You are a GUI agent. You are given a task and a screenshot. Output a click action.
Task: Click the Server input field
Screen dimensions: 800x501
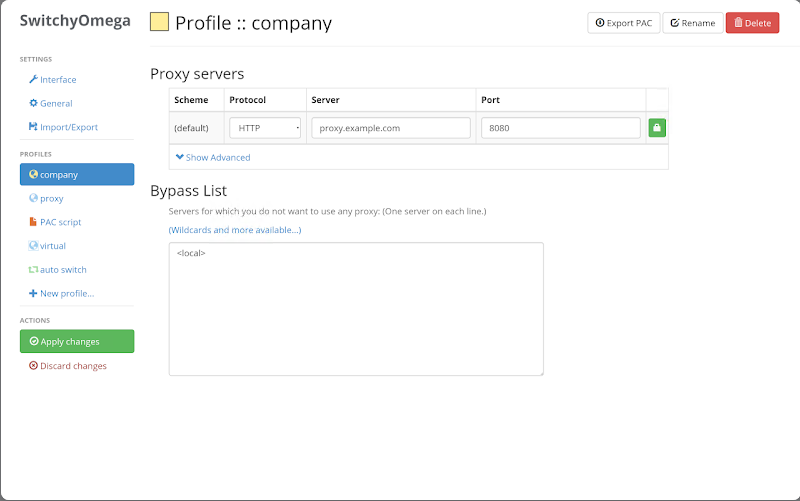[x=391, y=128]
